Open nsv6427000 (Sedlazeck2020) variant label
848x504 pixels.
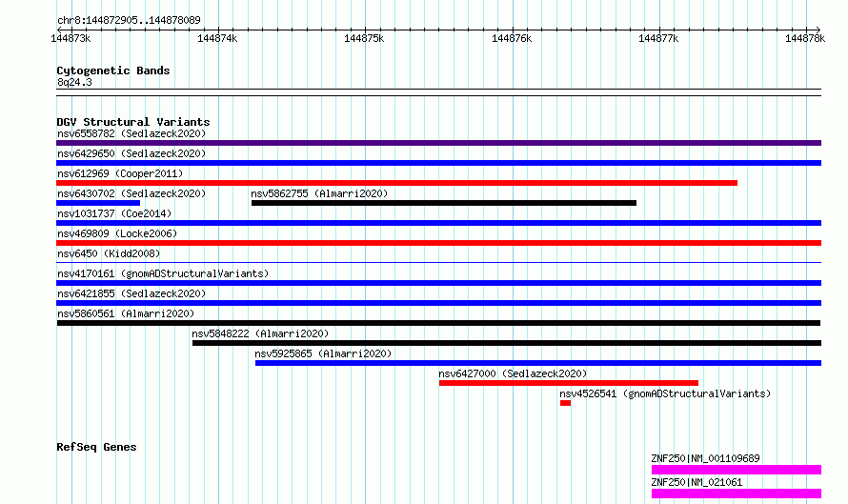[x=513, y=373]
